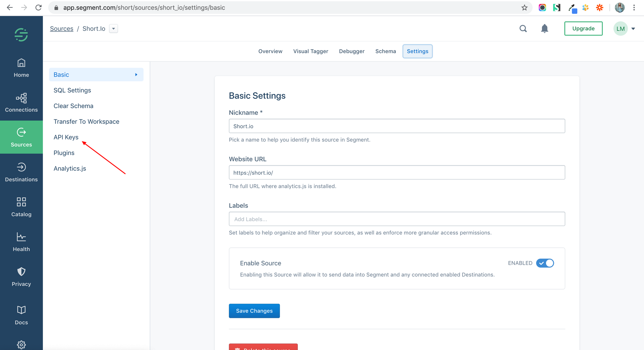The image size is (644, 350).
Task: Open Docs from the sidebar
Action: pyautogui.click(x=21, y=314)
